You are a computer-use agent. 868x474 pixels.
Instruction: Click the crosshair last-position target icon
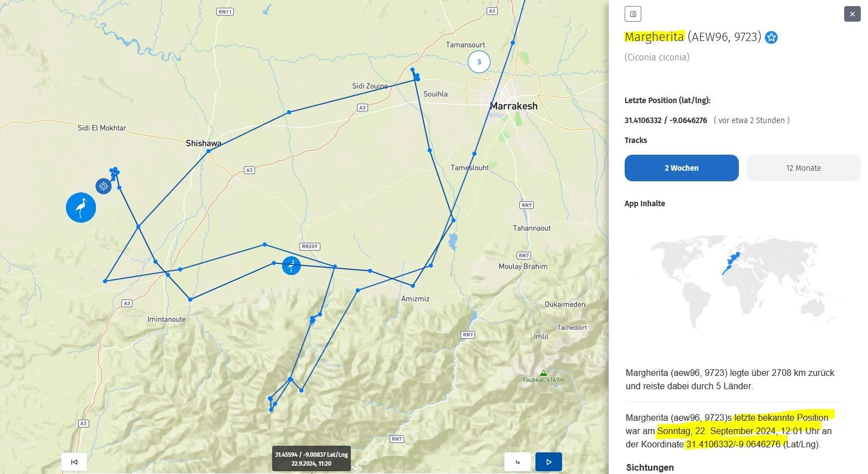pyautogui.click(x=103, y=186)
